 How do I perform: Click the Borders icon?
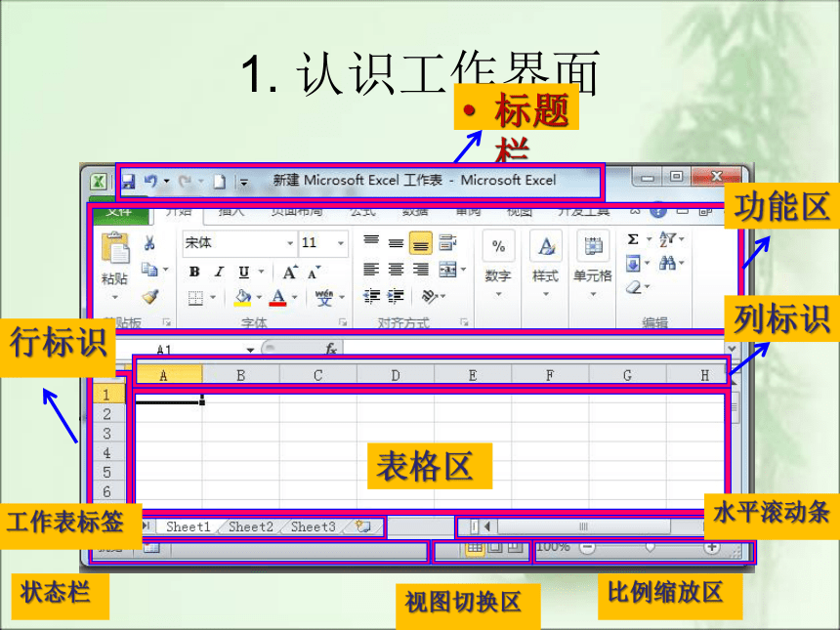[x=195, y=297]
